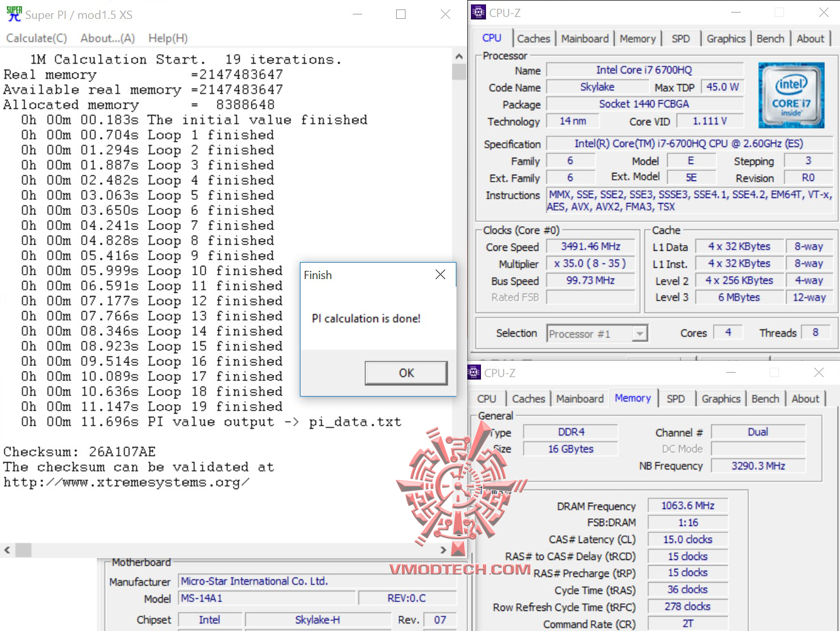Click the 'Checksum: 26A107AE' line in Super PI
840x631 pixels.
[79, 452]
